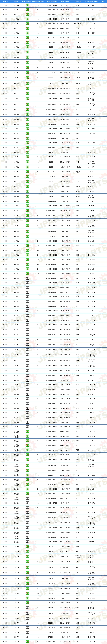Image resolution: width=107 pixels, height=644 pixels.
Task: Click diesel ON icon, Astra 12.2004 -> 07.2007 row
Action: [28, 311]
